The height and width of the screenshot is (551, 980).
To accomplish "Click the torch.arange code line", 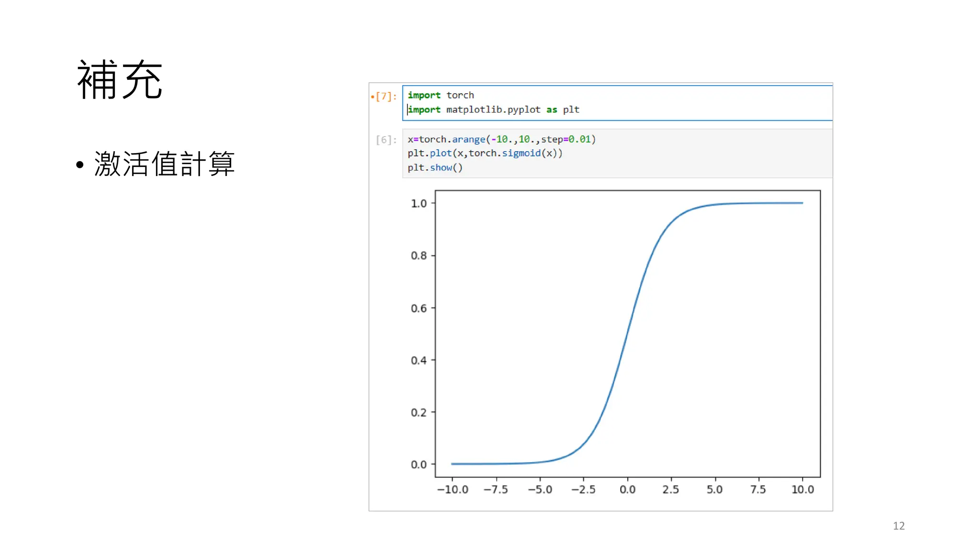I will click(501, 139).
